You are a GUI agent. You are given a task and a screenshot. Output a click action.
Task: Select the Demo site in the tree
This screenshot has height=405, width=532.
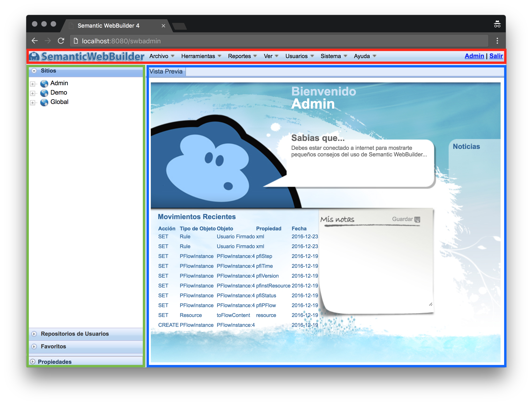[x=59, y=93]
